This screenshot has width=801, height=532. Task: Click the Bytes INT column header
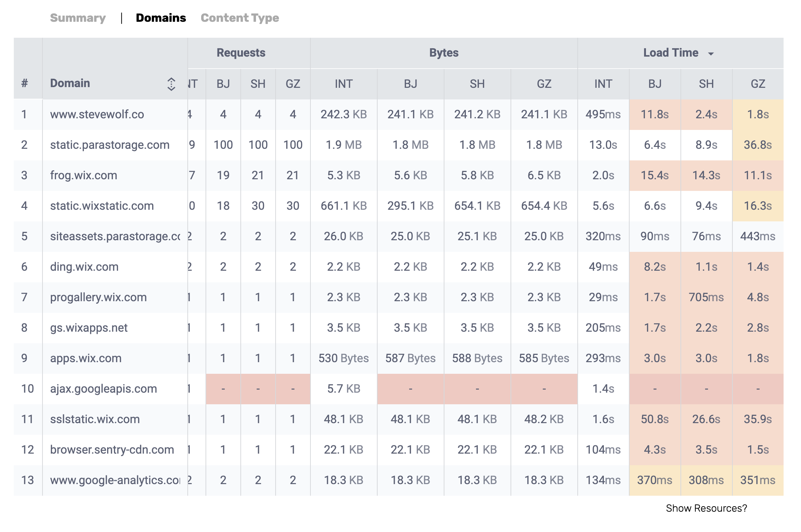pyautogui.click(x=343, y=84)
